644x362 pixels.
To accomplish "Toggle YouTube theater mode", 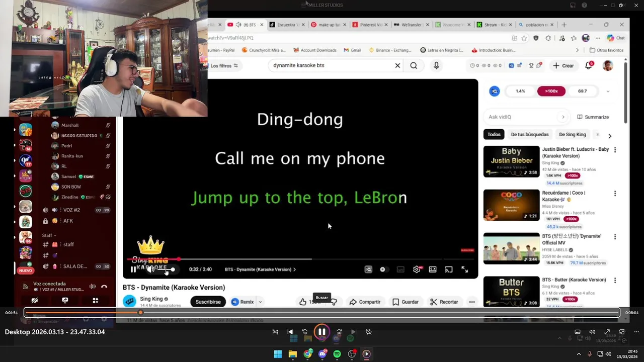I will pos(433,269).
